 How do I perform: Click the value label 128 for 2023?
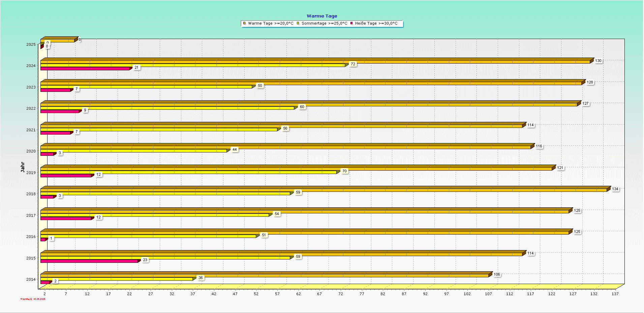[590, 82]
